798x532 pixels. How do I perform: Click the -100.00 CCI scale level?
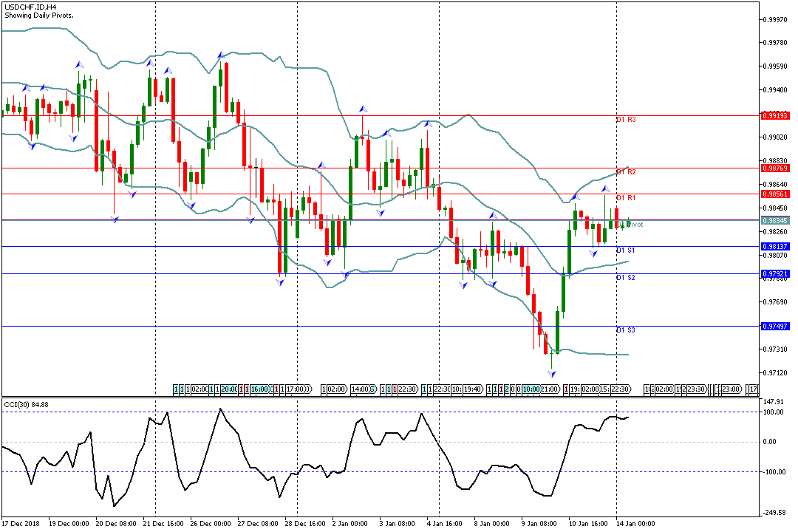pos(773,472)
